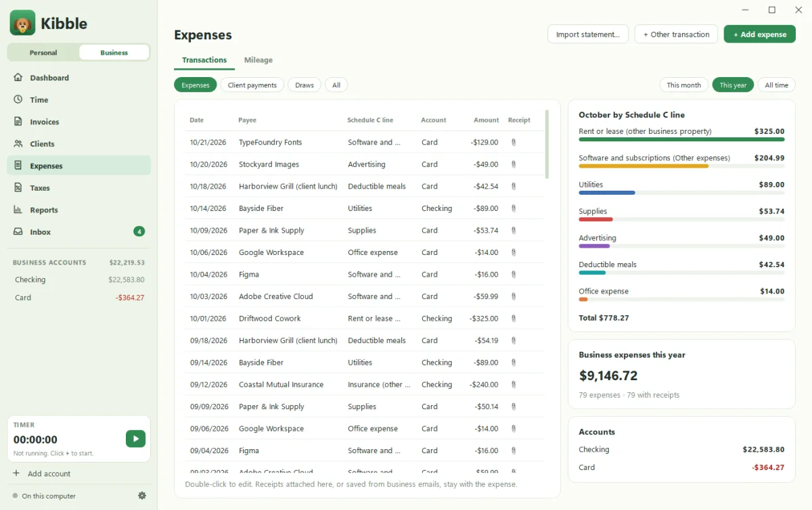Filter list by Expenses pill
The width and height of the screenshot is (812, 510).
click(196, 85)
